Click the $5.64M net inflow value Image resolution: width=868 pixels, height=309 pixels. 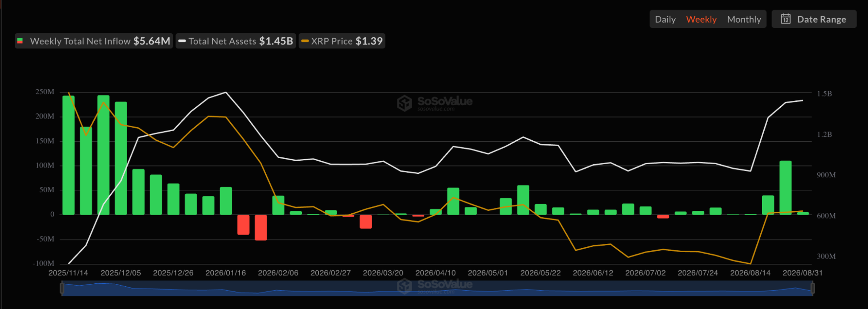pos(152,41)
